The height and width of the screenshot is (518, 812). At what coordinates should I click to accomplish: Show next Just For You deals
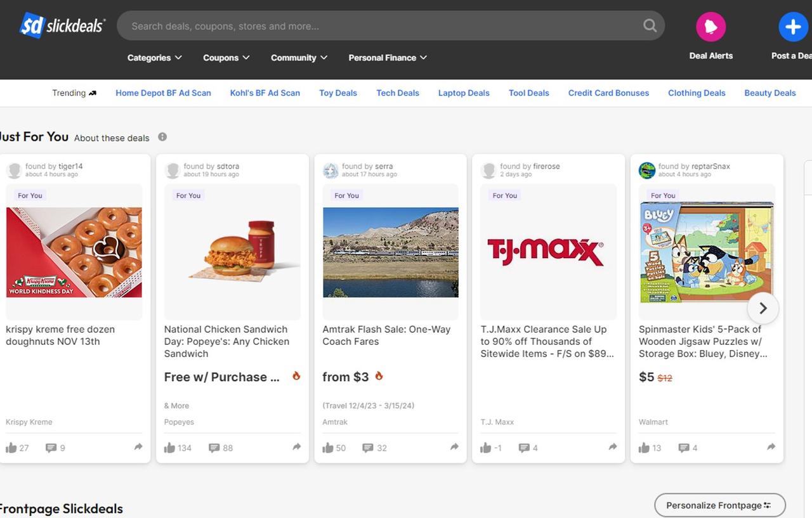pyautogui.click(x=763, y=308)
